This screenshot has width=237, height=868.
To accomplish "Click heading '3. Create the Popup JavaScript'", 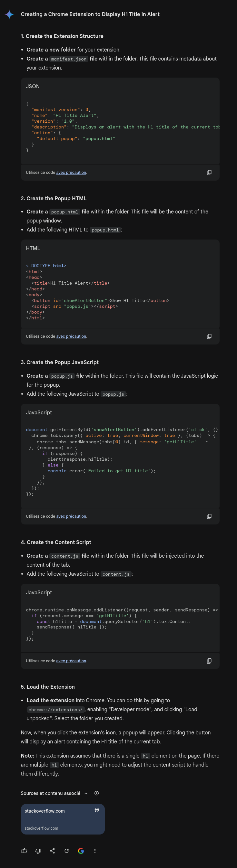I will tap(60, 362).
